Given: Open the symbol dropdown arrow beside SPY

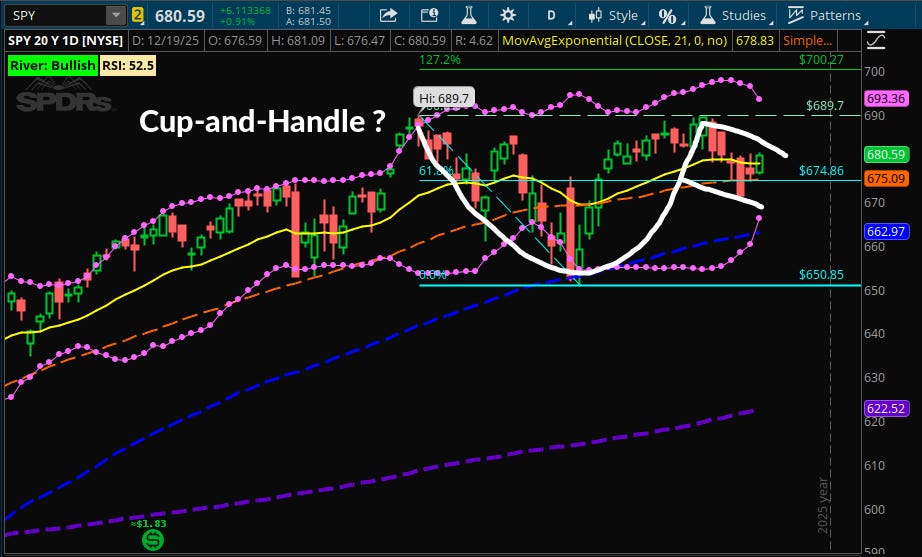Looking at the screenshot, I should coord(116,15).
